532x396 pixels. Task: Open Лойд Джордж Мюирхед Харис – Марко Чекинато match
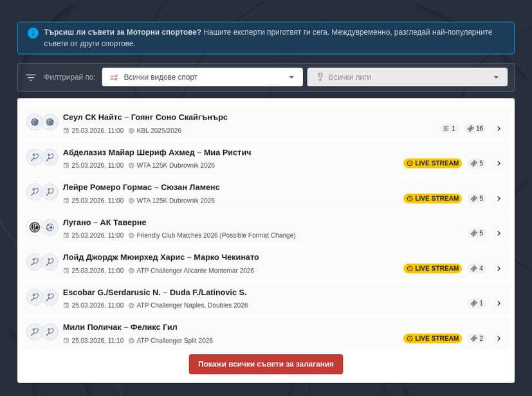tap(161, 257)
